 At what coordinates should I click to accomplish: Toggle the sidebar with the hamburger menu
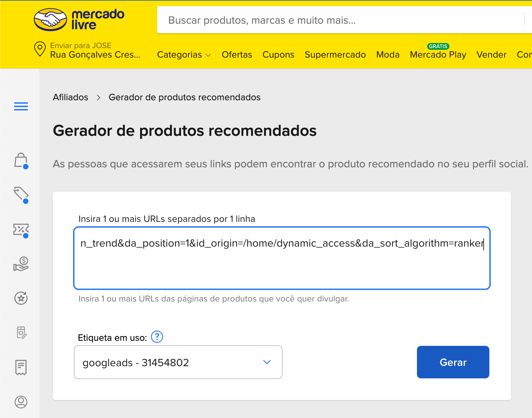[x=21, y=106]
